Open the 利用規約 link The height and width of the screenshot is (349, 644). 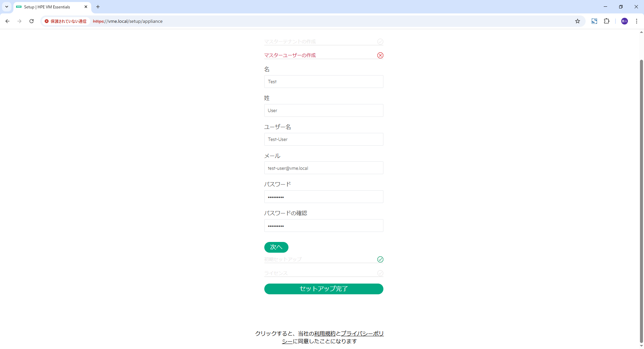tap(325, 334)
